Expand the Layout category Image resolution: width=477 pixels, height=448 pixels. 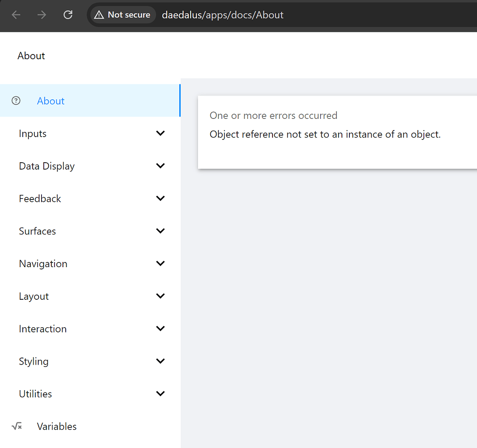click(x=160, y=296)
